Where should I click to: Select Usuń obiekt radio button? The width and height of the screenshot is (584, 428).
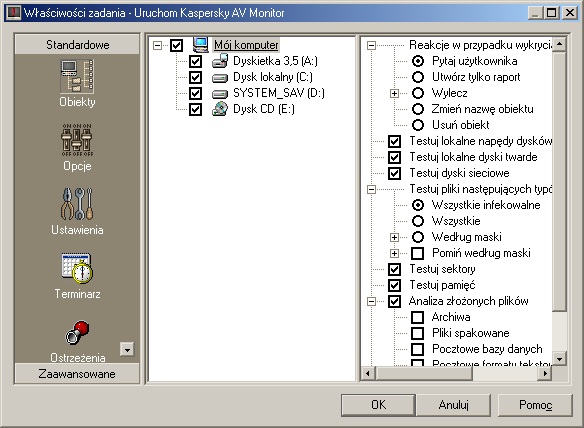coord(418,125)
